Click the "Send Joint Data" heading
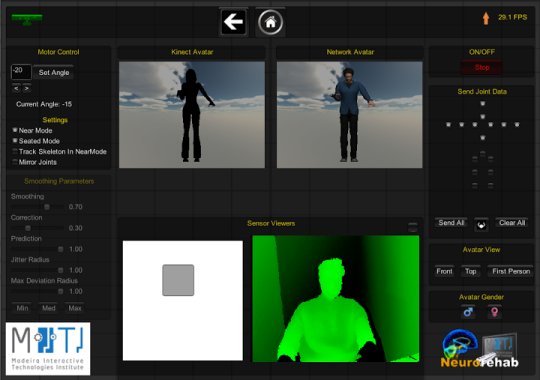Viewport: 540px width, 380px height. click(482, 92)
